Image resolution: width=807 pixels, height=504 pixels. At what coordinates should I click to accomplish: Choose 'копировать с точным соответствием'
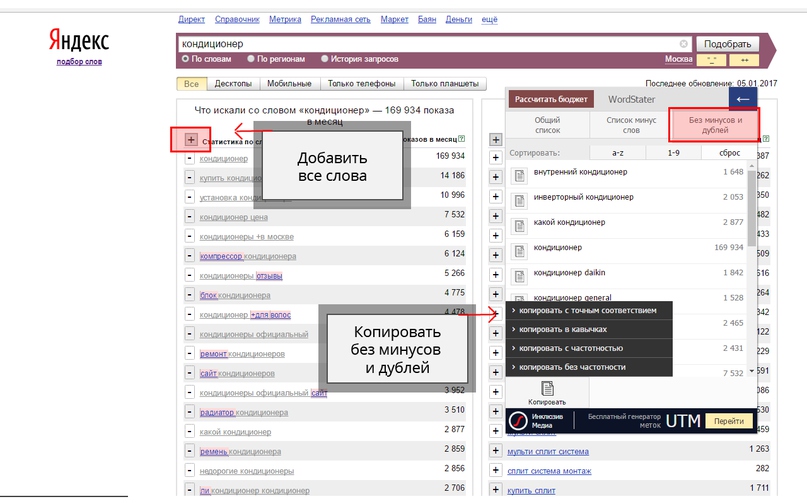pos(589,310)
